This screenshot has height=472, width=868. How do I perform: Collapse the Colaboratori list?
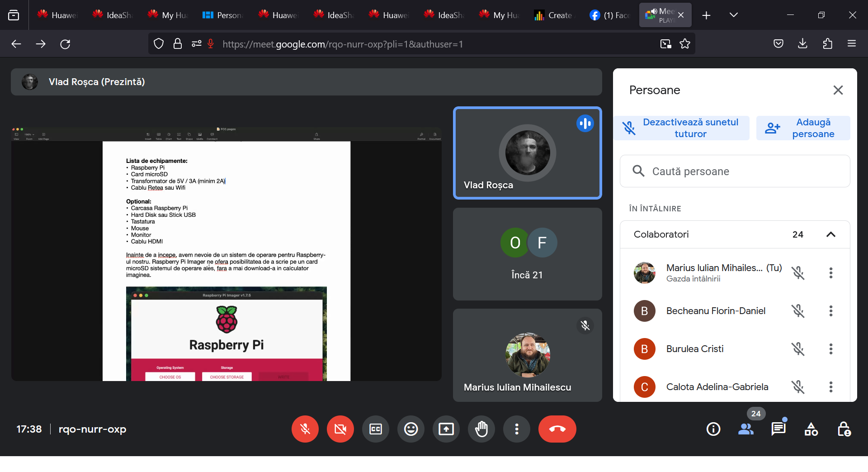[x=830, y=234]
